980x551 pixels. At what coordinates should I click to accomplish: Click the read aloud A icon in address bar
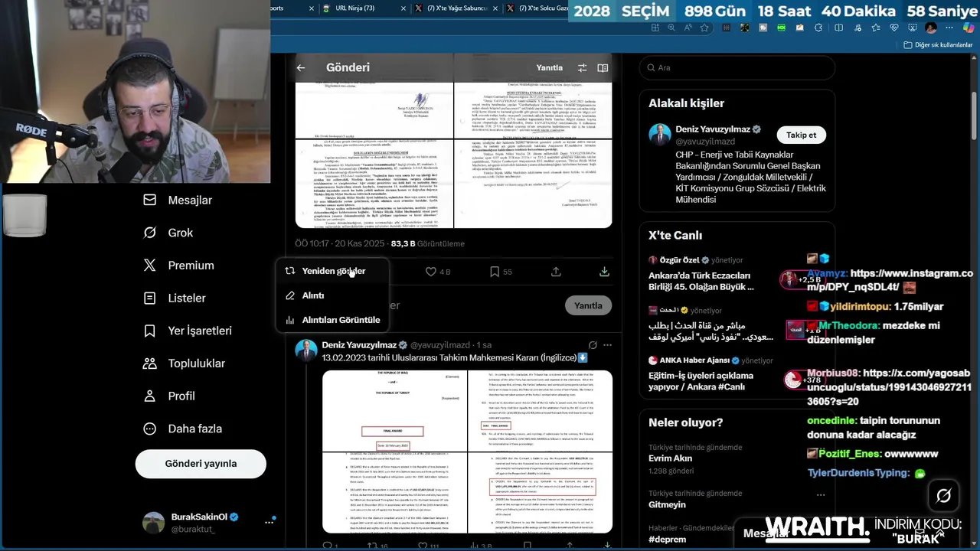(688, 28)
